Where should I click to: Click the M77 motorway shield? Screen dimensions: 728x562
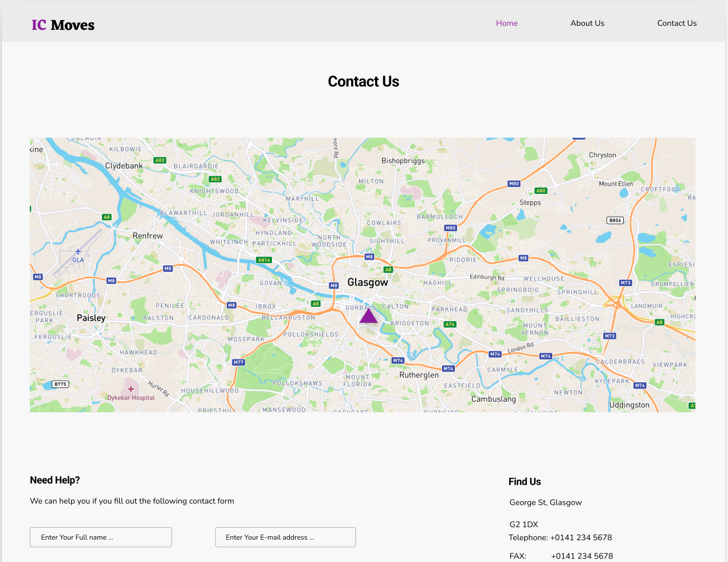pyautogui.click(x=238, y=362)
